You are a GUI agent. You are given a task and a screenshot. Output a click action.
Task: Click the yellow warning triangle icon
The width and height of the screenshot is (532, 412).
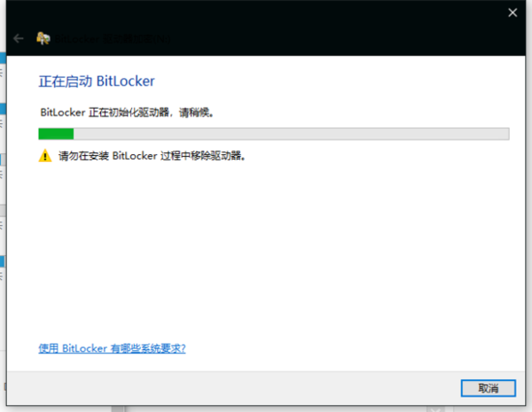[45, 156]
